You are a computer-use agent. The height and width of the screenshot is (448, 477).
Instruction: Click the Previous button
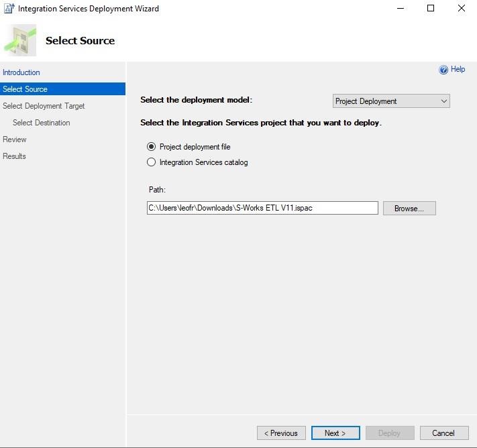[x=281, y=433]
